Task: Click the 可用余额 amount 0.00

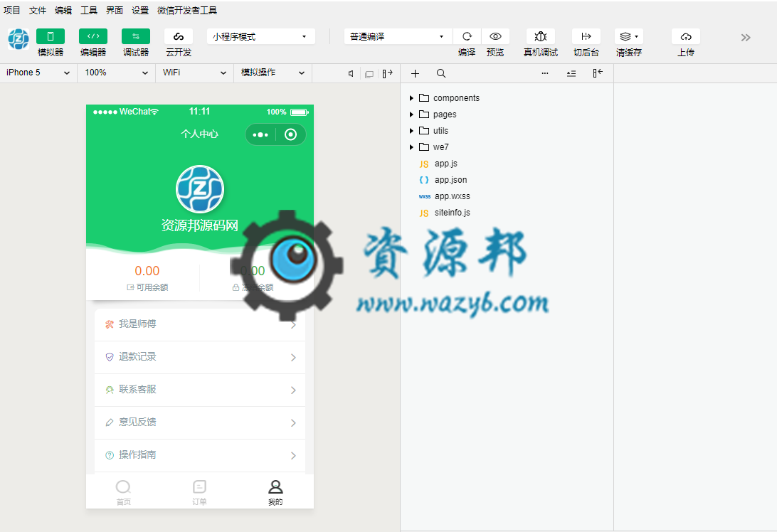Action: pyautogui.click(x=147, y=271)
